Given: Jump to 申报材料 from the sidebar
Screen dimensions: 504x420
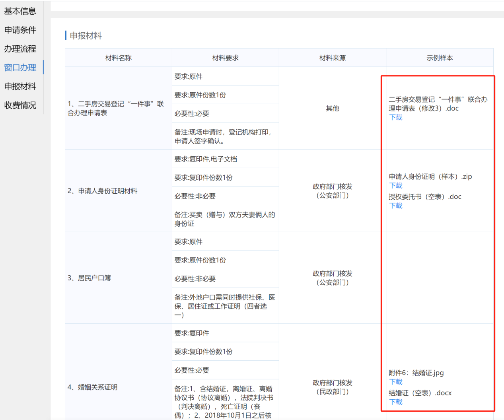Looking at the screenshot, I should [20, 86].
